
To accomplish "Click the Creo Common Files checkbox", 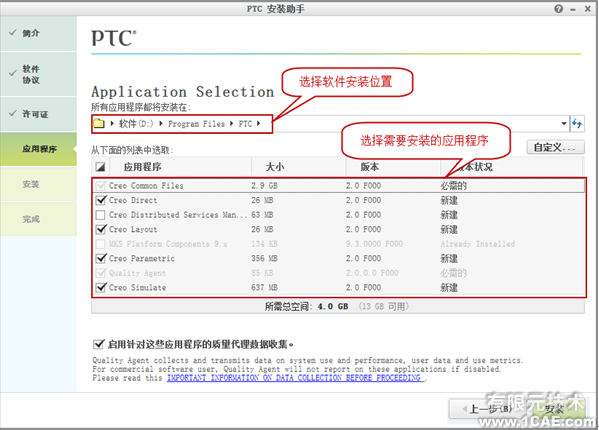I will point(101,186).
